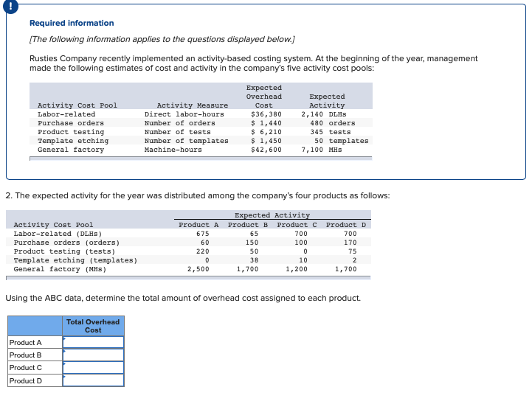532x404 pixels.
Task: Select the $42,600 general factory cost
Action: click(266, 150)
